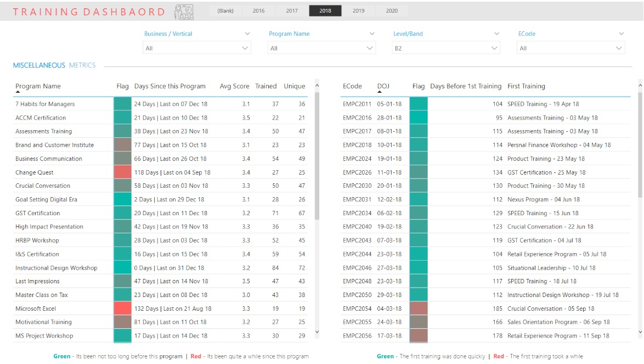Click red flag cell for Microsoft Excel
The width and height of the screenshot is (644, 364).
click(122, 309)
